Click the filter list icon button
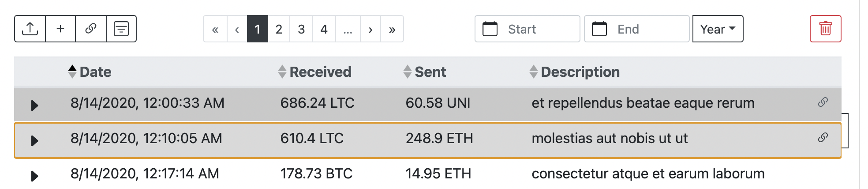This screenshot has width=868, height=189. (121, 29)
